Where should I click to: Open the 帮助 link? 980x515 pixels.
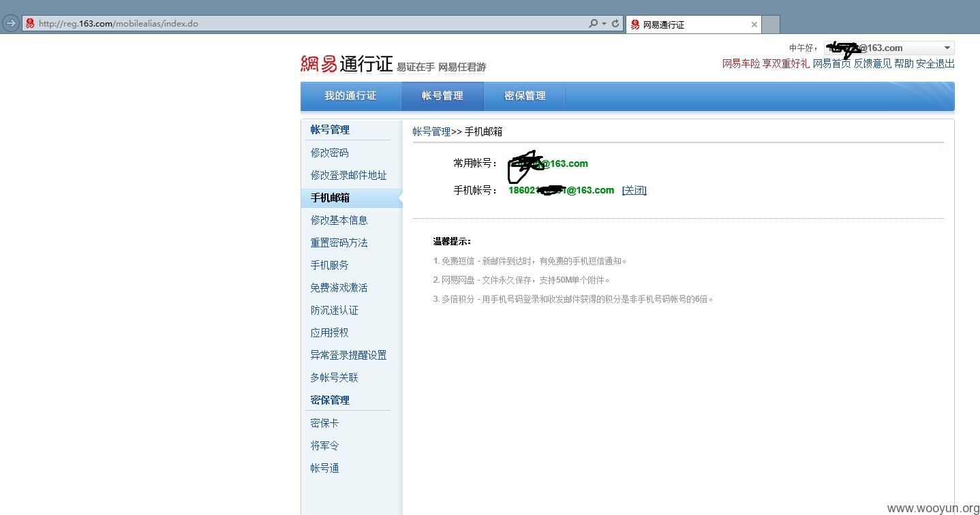click(x=904, y=64)
